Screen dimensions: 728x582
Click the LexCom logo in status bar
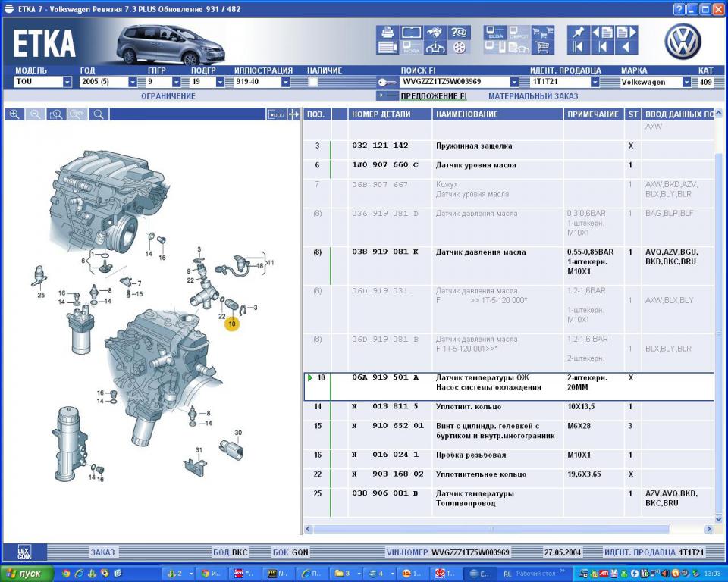[x=24, y=552]
